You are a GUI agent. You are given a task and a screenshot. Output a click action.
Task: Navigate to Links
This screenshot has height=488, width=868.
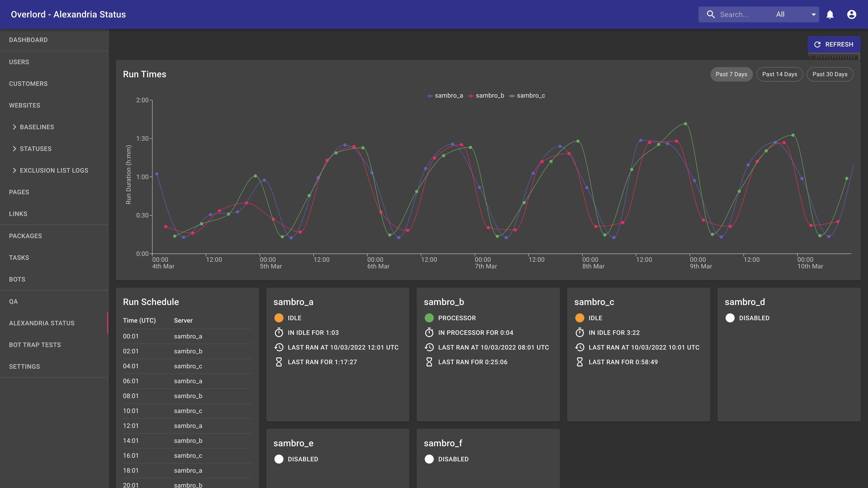(54, 214)
